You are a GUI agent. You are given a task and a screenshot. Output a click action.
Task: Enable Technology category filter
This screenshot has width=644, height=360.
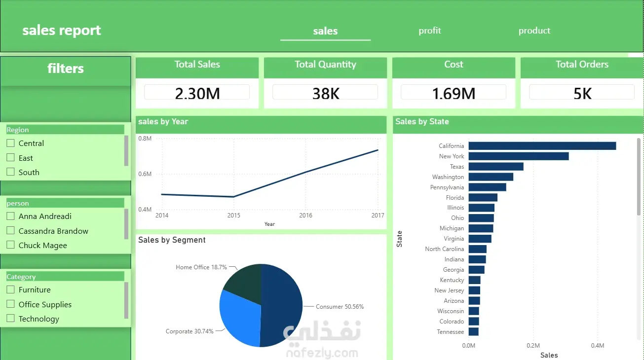[10, 319]
